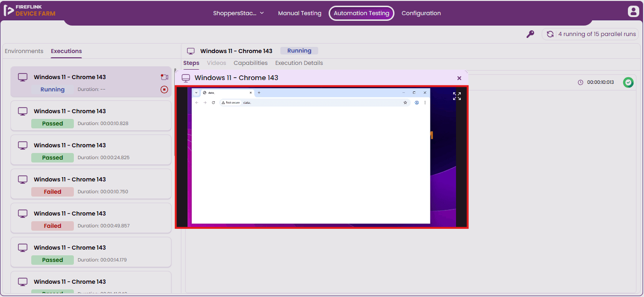The image size is (644, 297).
Task: Click the green step passed check icon
Action: (628, 82)
